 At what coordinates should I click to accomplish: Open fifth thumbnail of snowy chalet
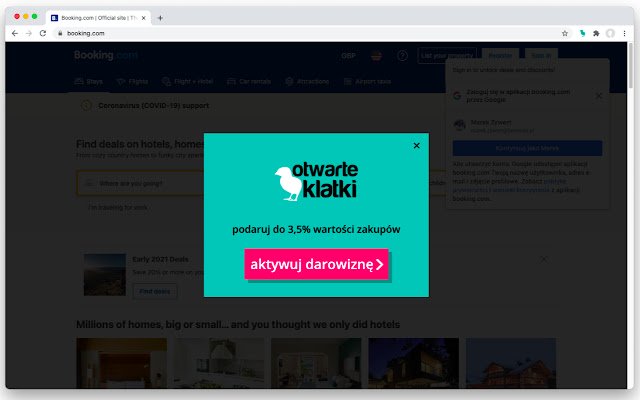tap(511, 363)
